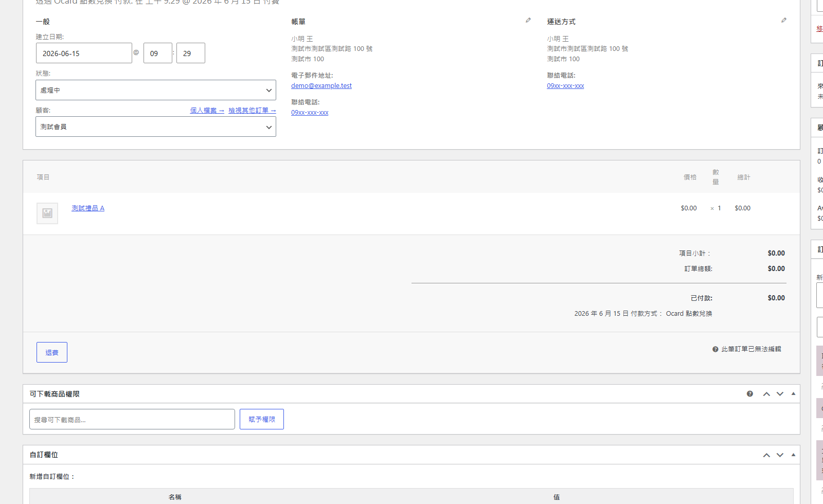Open the 檢視其他訂單 link
The image size is (823, 504).
pyautogui.click(x=252, y=111)
